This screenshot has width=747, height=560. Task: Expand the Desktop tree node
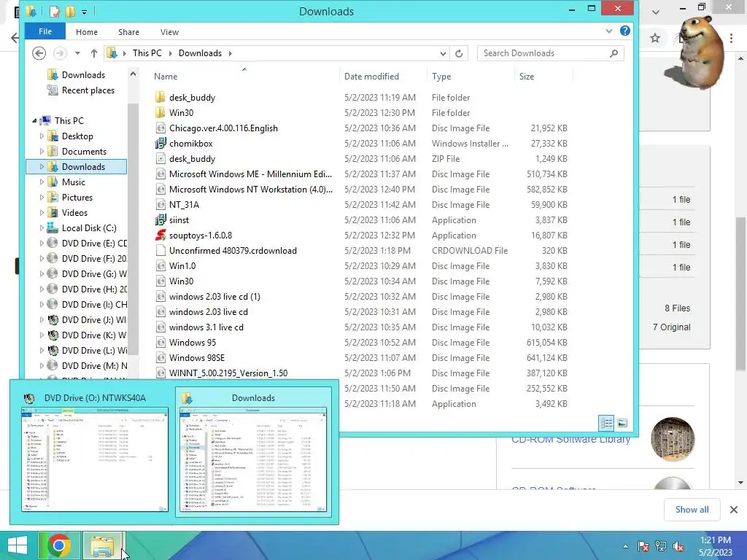tap(42, 136)
